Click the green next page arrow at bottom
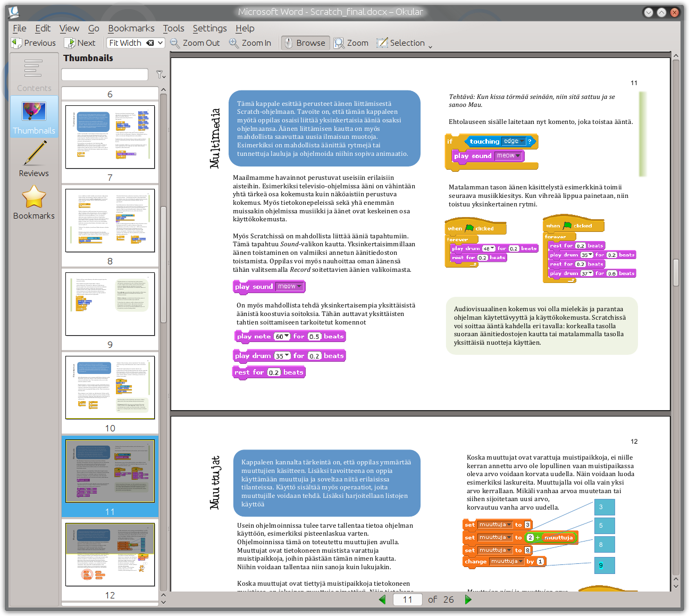Viewport: 689px width, 616px height. (468, 600)
